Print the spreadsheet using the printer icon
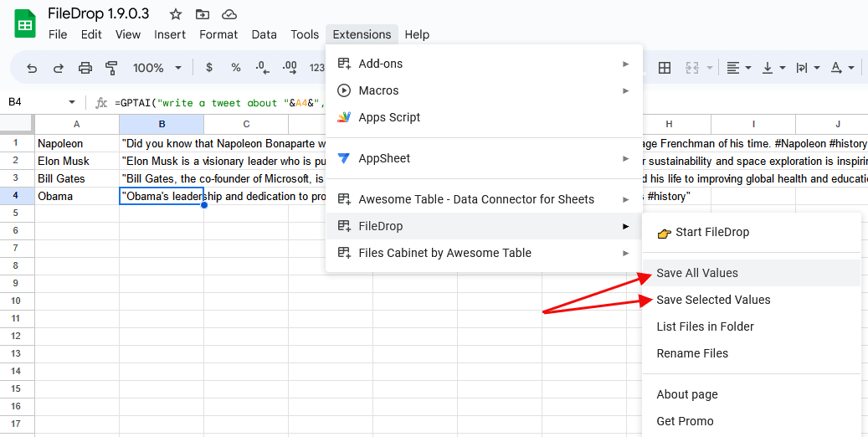Viewport: 868px width, 437px height. coord(85,68)
